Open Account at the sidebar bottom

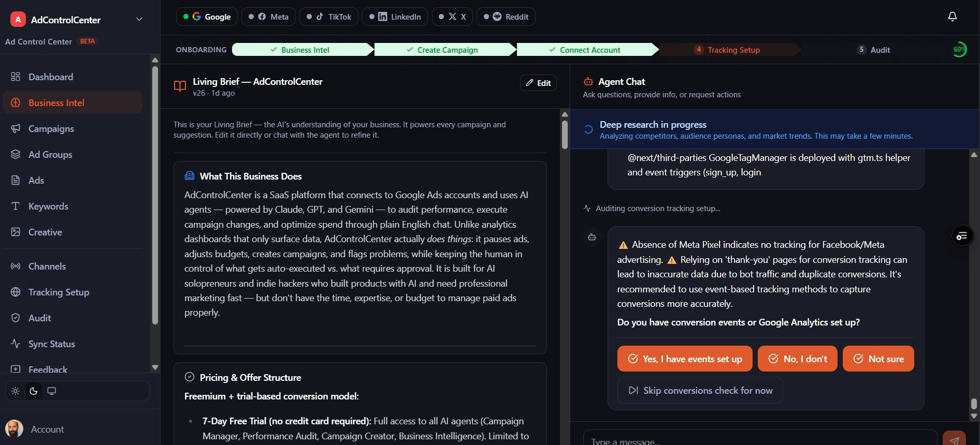click(x=47, y=429)
